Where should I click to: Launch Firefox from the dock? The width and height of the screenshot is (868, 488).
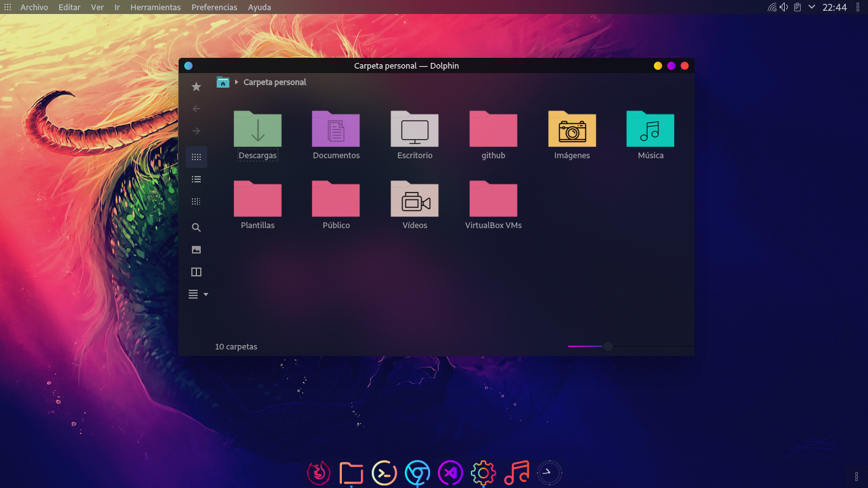pyautogui.click(x=318, y=473)
